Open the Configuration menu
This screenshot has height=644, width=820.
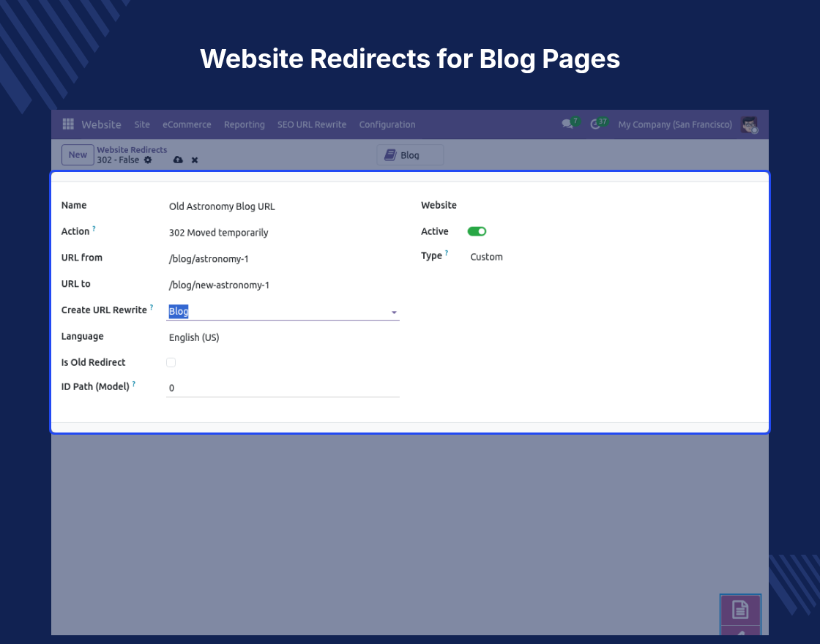coord(387,124)
